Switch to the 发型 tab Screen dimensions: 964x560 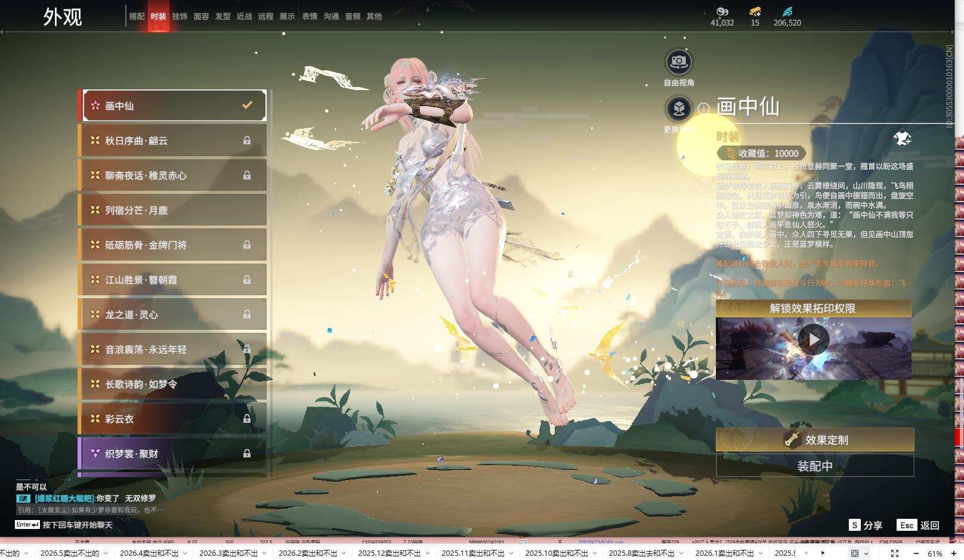[x=223, y=16]
